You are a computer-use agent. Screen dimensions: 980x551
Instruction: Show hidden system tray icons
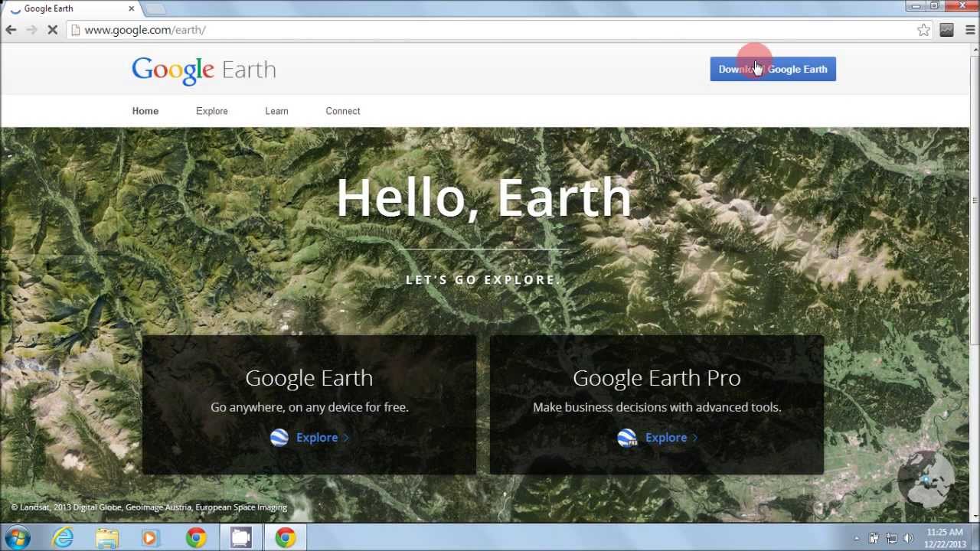857,538
